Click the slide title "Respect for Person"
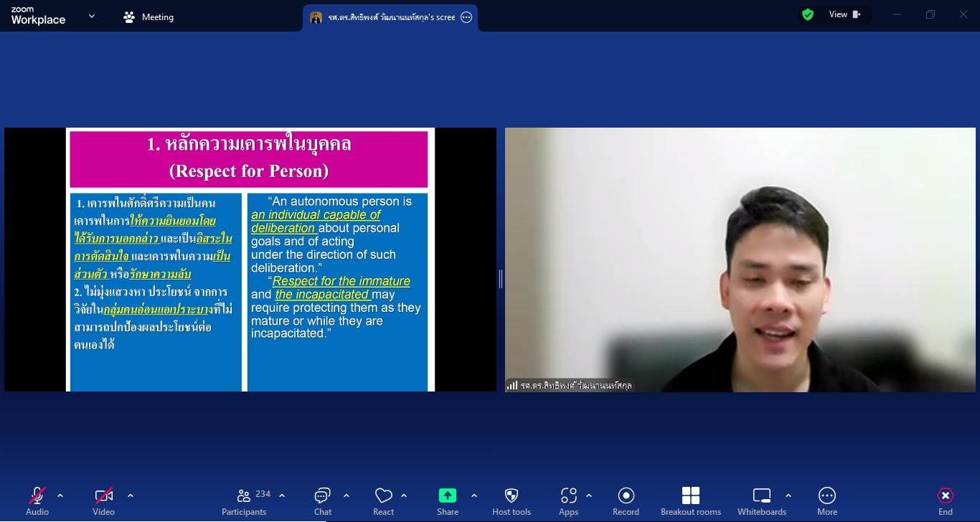Viewport: 980px width, 522px height. tap(249, 171)
